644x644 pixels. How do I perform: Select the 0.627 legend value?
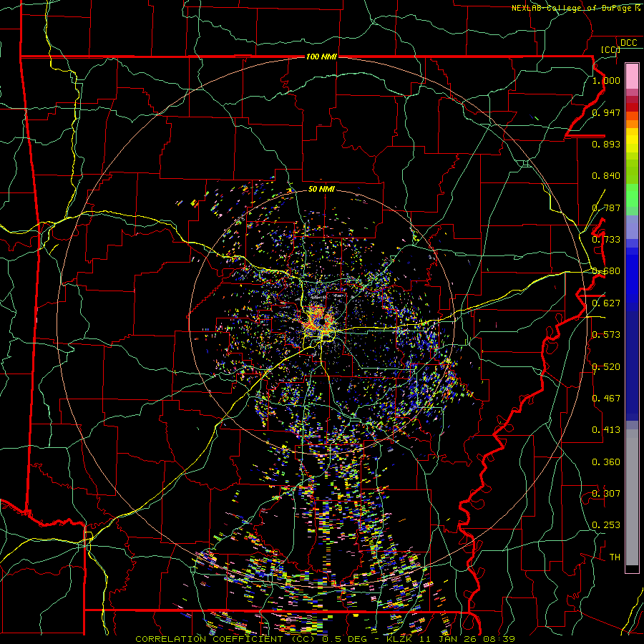pyautogui.click(x=606, y=303)
